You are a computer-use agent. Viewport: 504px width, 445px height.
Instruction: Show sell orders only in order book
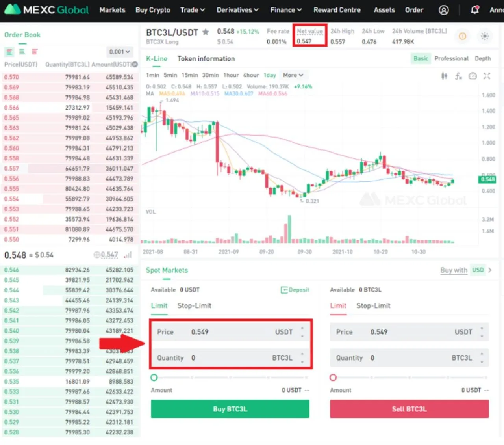click(35, 52)
